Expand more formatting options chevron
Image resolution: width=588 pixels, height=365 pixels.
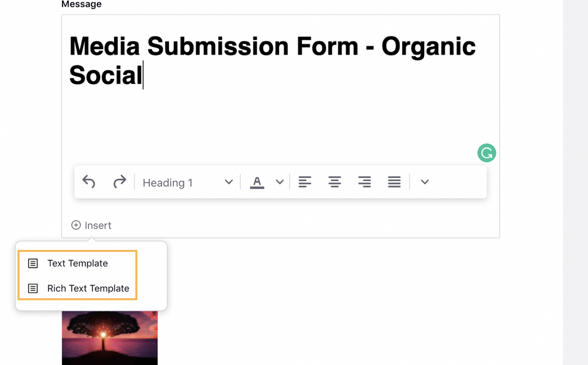click(424, 182)
